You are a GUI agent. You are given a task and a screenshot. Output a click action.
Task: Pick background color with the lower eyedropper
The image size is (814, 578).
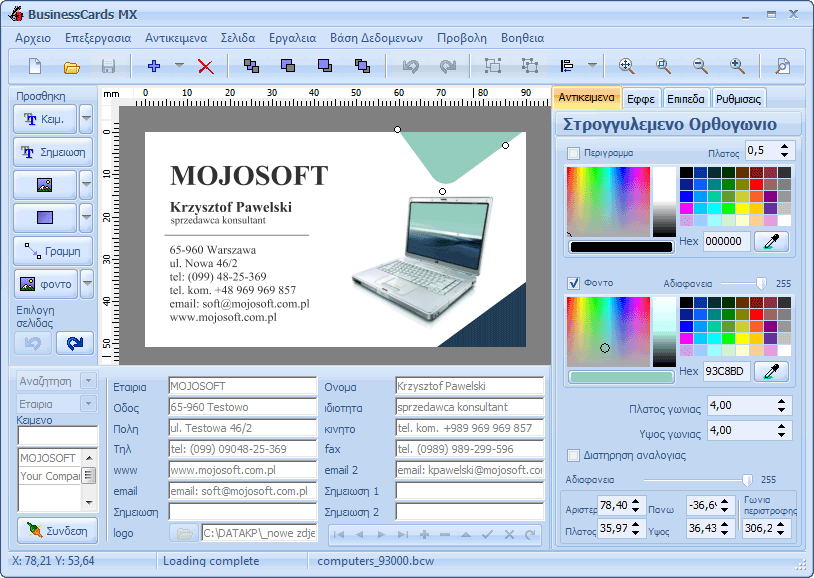pyautogui.click(x=771, y=371)
